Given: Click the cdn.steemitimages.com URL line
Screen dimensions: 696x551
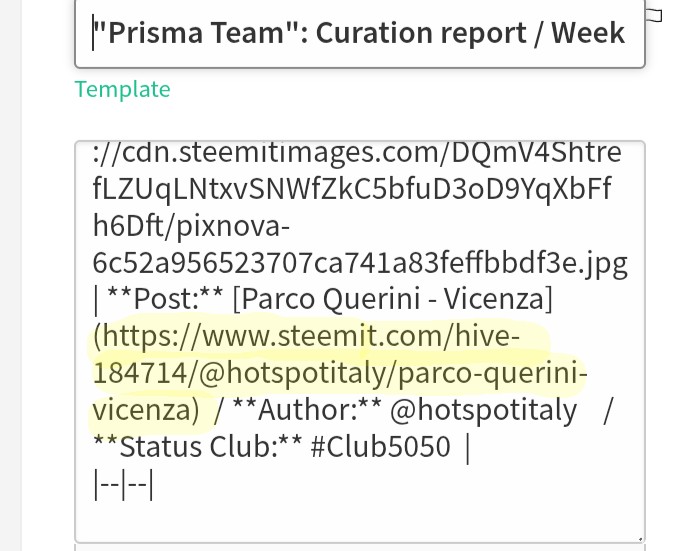Looking at the screenshot, I should click(x=357, y=152).
